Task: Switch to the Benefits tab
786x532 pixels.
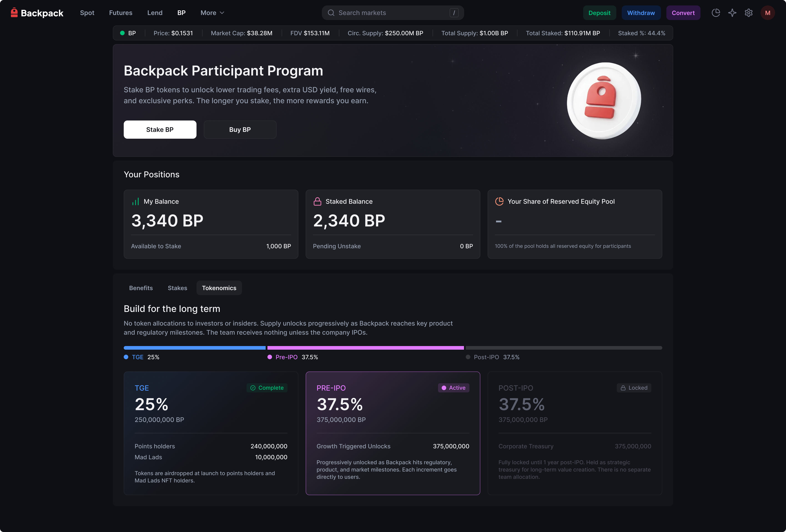Action: (141, 288)
